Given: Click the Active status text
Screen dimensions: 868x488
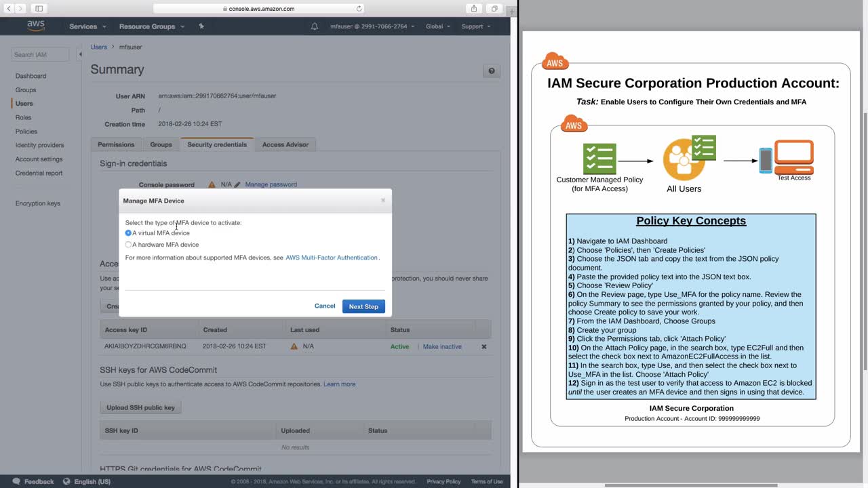Looking at the screenshot, I should coord(399,346).
